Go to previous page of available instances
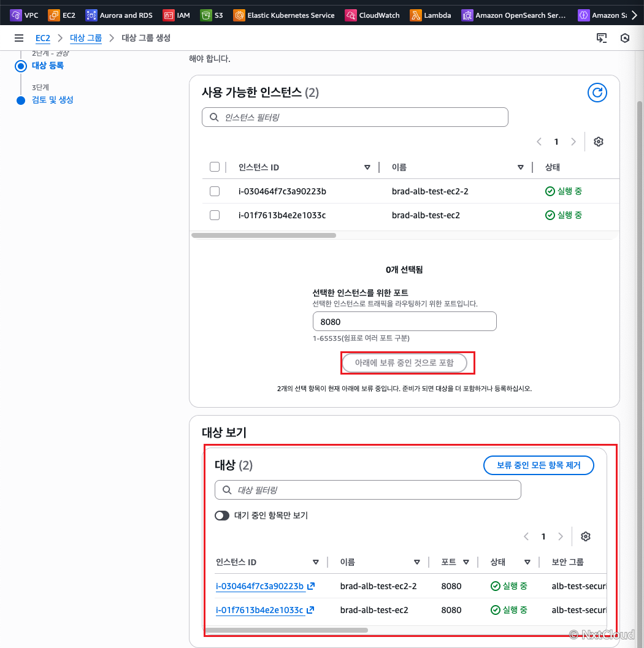This screenshot has width=644, height=648. tap(539, 142)
